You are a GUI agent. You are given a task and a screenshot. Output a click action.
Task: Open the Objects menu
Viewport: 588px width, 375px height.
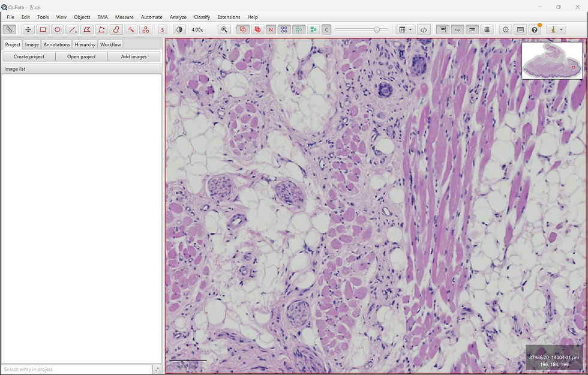pyautogui.click(x=82, y=17)
